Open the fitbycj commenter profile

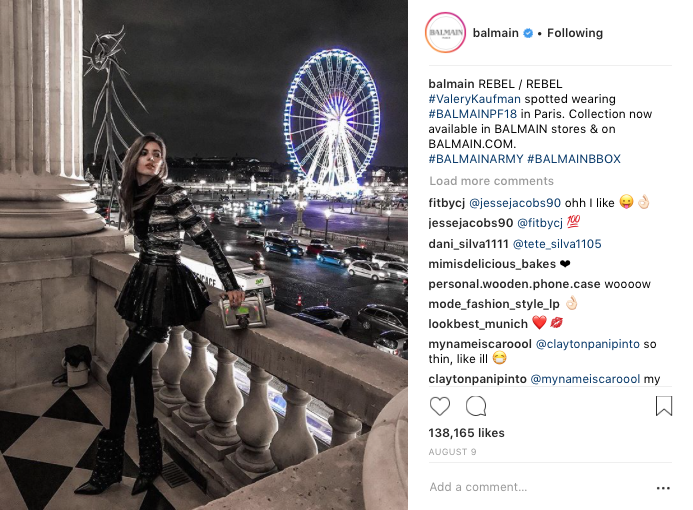(x=446, y=203)
